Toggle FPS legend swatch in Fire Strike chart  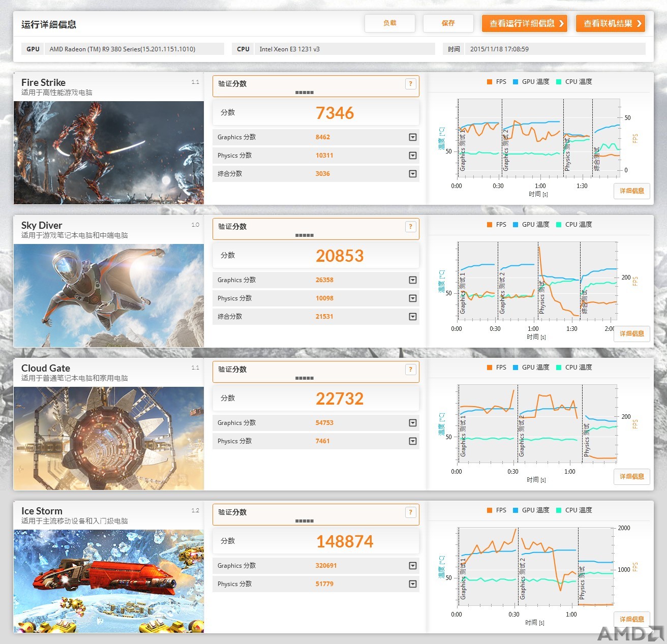pos(489,82)
